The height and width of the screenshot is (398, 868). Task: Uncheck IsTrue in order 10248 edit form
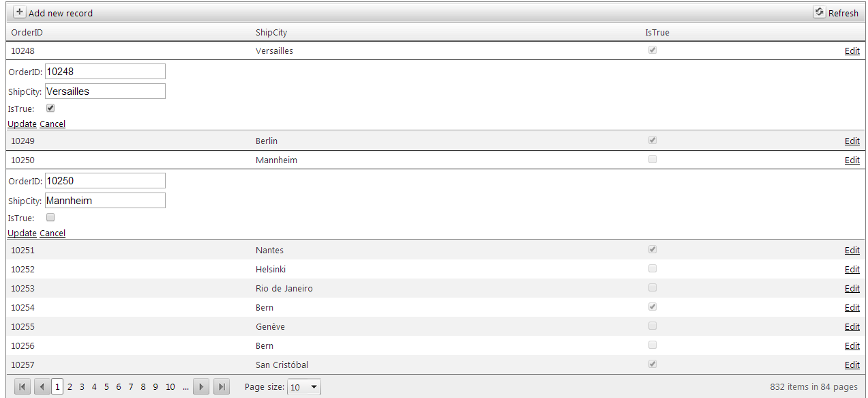click(50, 108)
